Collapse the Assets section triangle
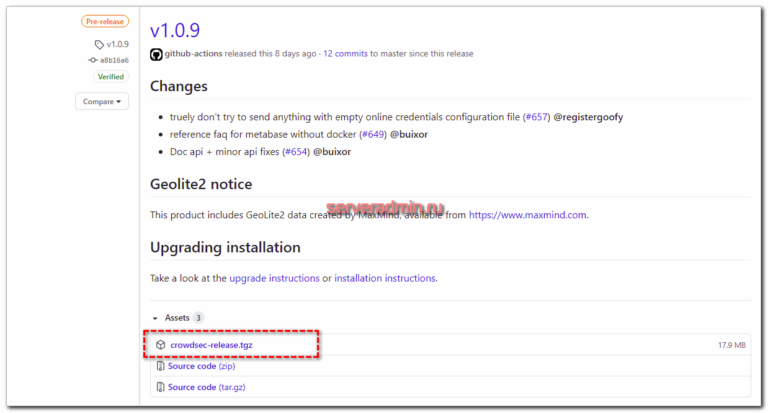The height and width of the screenshot is (413, 768). pos(155,318)
